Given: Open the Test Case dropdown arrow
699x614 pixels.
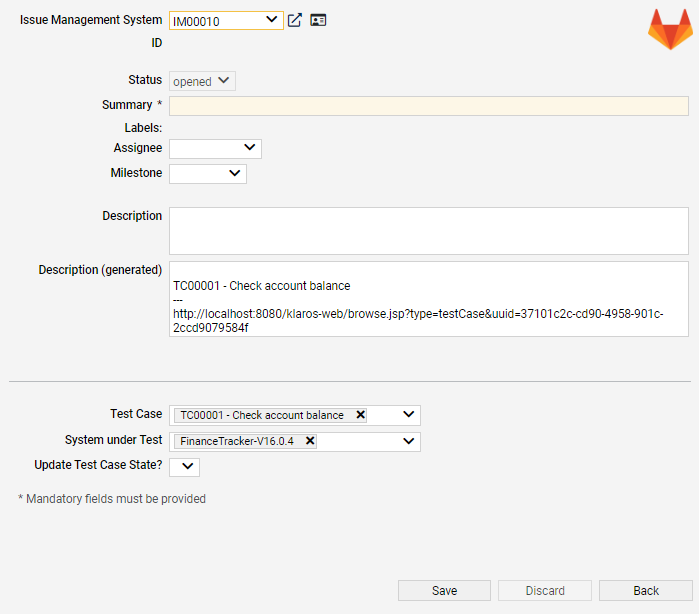Looking at the screenshot, I should click(x=408, y=414).
